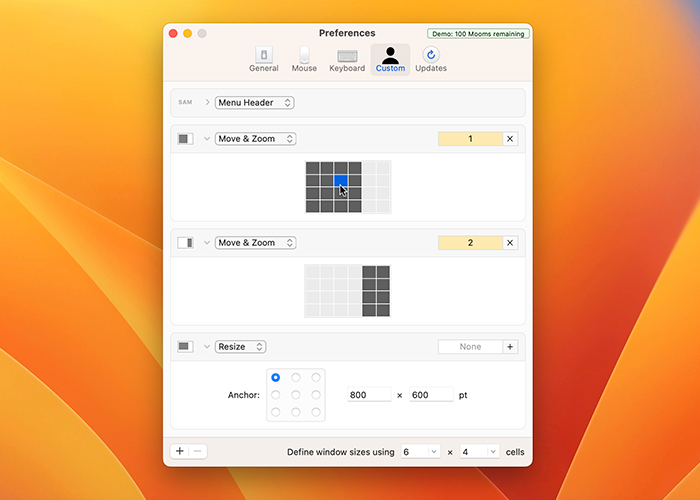Select the Custom tab

(x=390, y=60)
